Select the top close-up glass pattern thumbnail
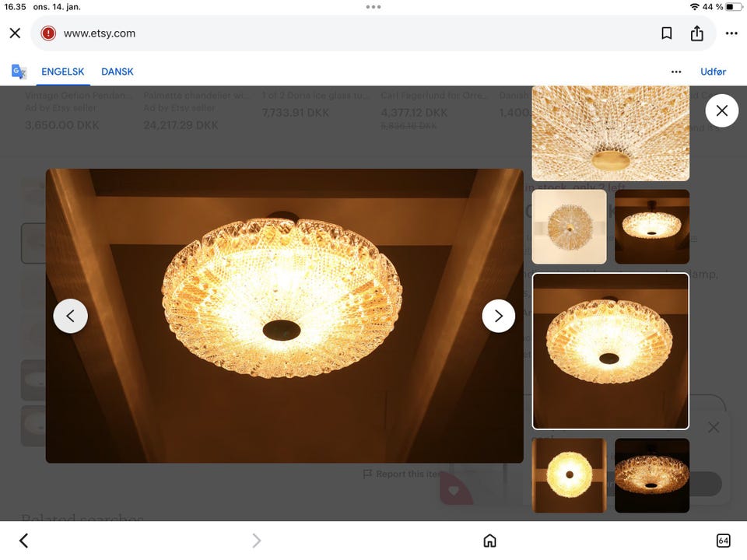Image resolution: width=747 pixels, height=560 pixels. tap(610, 133)
